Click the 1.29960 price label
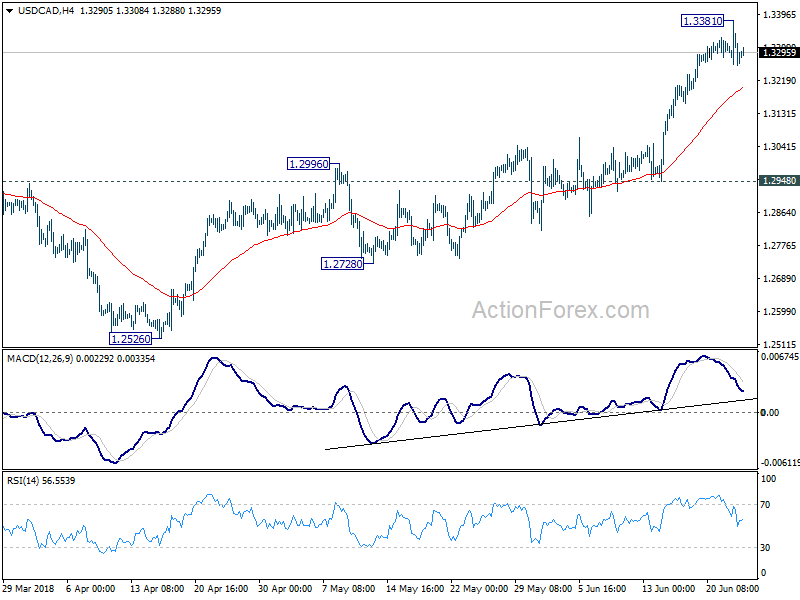The height and width of the screenshot is (600, 800). pyautogui.click(x=309, y=164)
